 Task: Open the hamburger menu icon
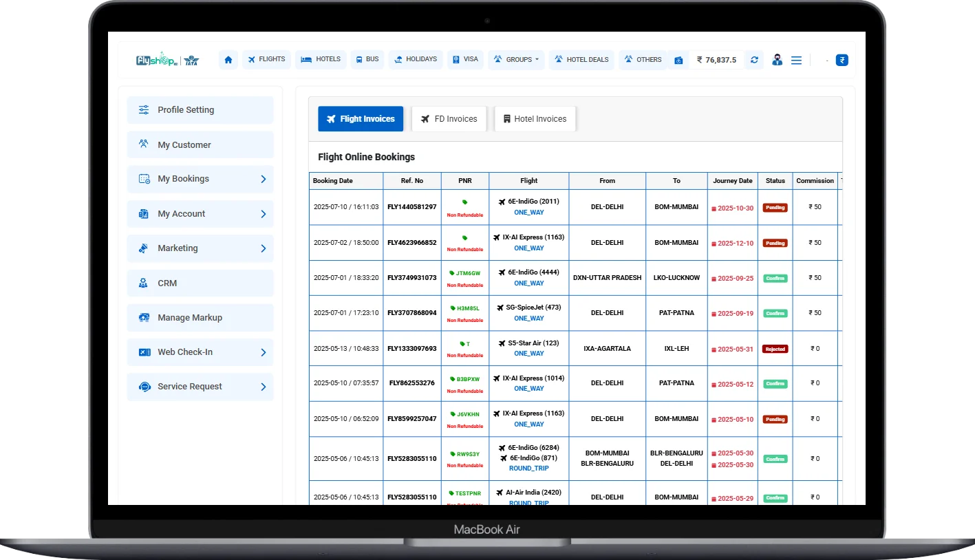tap(796, 61)
